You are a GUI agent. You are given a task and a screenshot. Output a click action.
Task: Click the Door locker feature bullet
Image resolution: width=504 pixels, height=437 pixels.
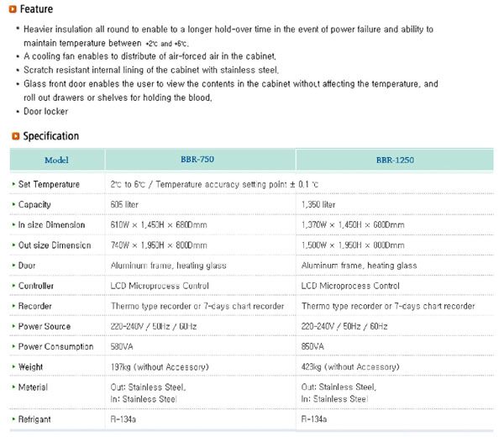[x=46, y=112]
